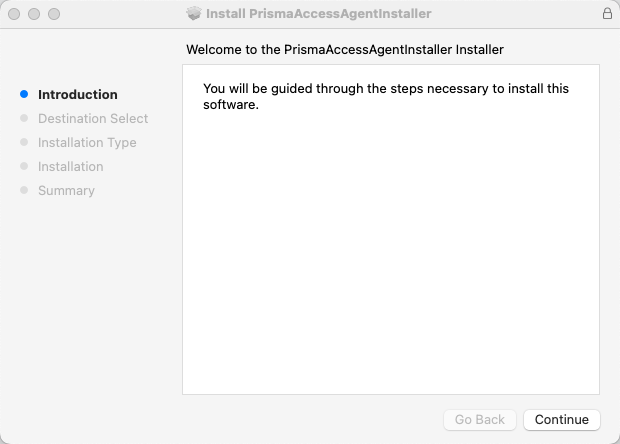This screenshot has width=620, height=444.
Task: Click the window title 'Install PrismaAccessAgentInstaller'
Action: pyautogui.click(x=318, y=14)
